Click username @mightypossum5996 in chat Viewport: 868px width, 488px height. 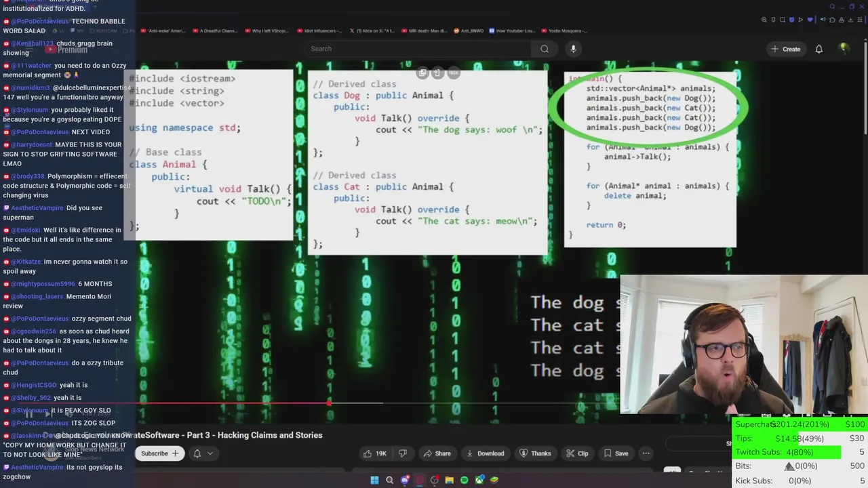coord(42,284)
